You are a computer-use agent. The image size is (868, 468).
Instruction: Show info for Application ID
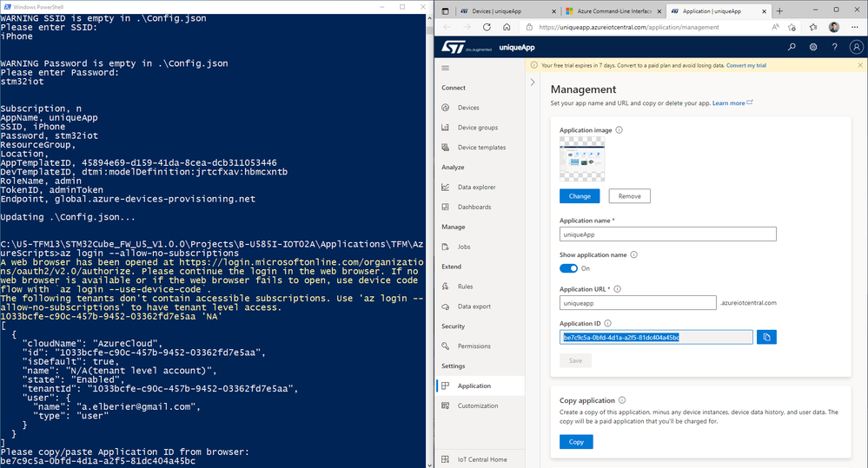[x=608, y=324]
